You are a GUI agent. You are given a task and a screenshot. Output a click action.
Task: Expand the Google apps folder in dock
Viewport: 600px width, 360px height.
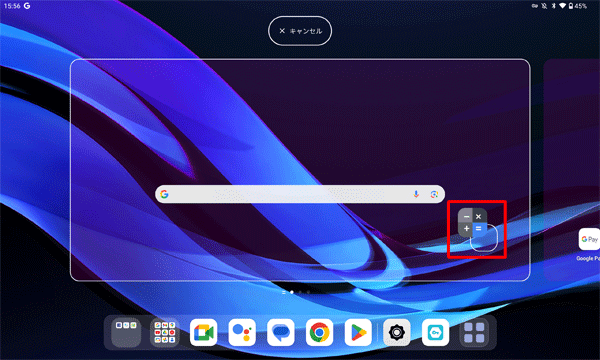point(165,332)
